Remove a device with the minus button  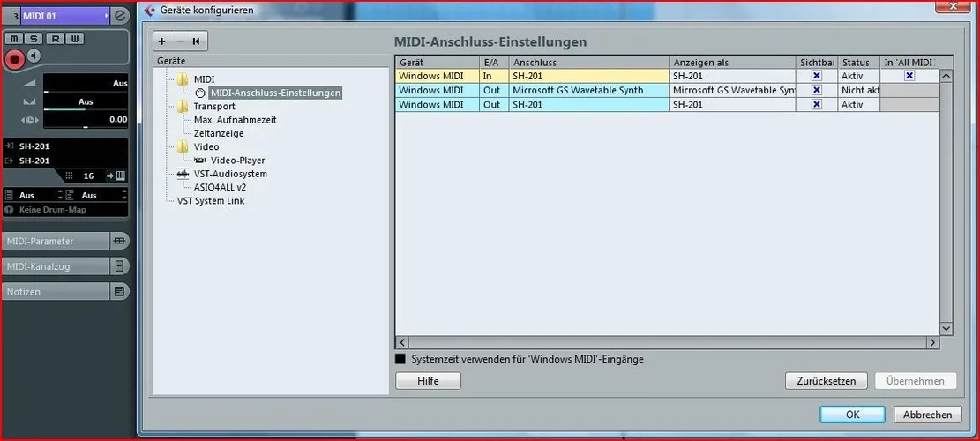pos(180,41)
